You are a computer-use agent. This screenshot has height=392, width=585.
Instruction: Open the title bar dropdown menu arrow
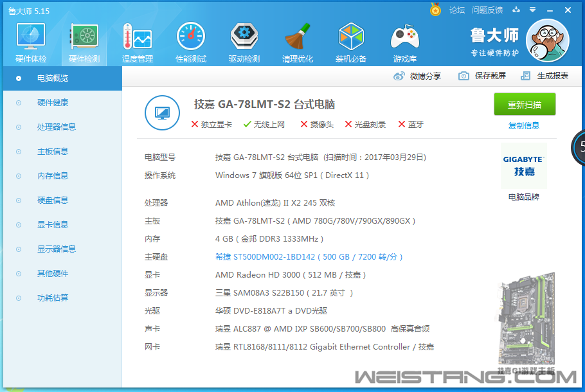(533, 10)
